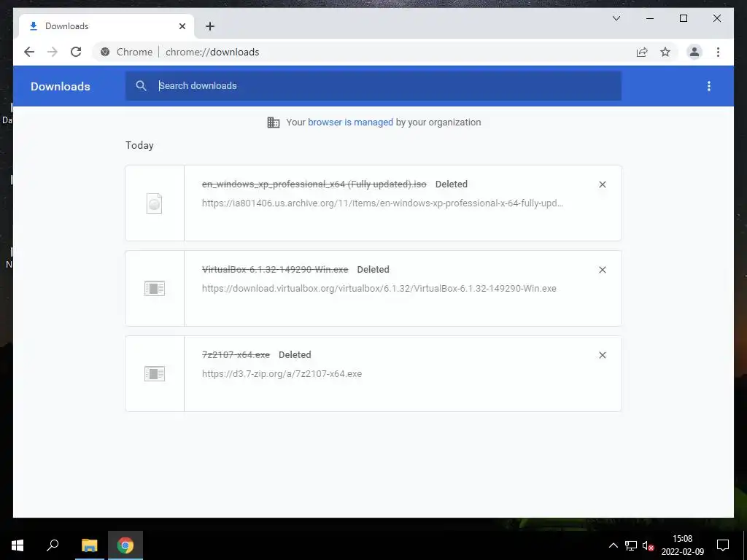747x560 pixels.
Task: Click the 7z2107 exe file icon
Action: point(155,373)
